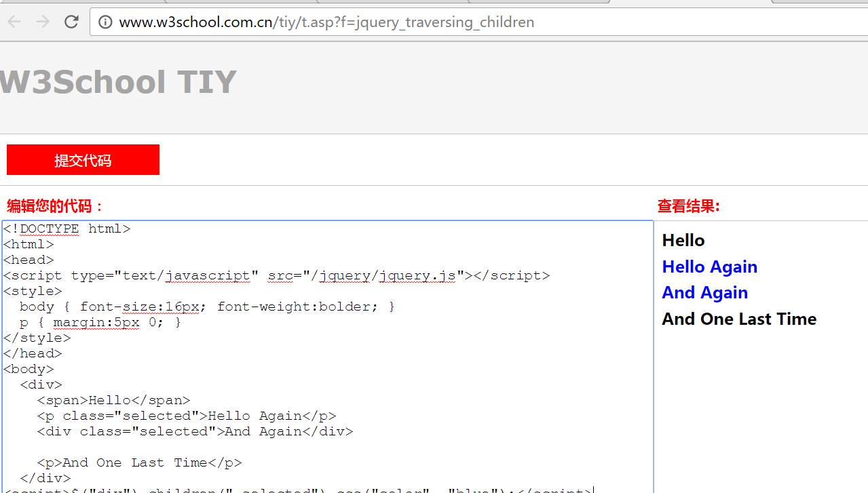The width and height of the screenshot is (868, 493).
Task: Place cursor on the <!DOCTYPE html> line
Action: pos(67,229)
